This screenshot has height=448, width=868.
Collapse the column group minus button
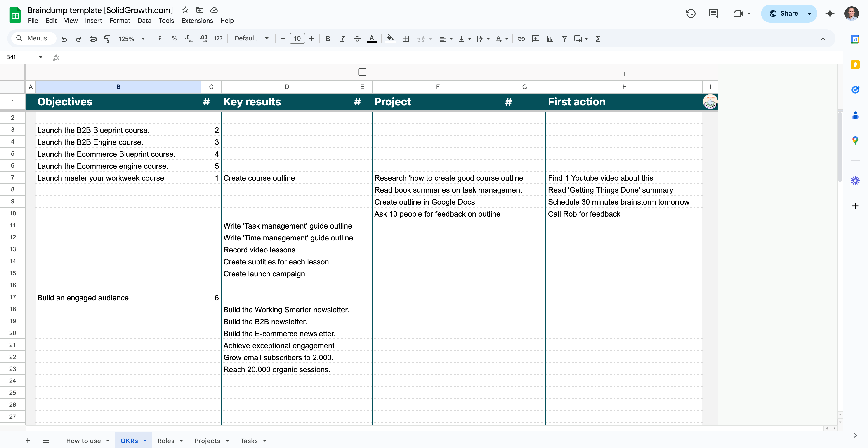(x=362, y=72)
